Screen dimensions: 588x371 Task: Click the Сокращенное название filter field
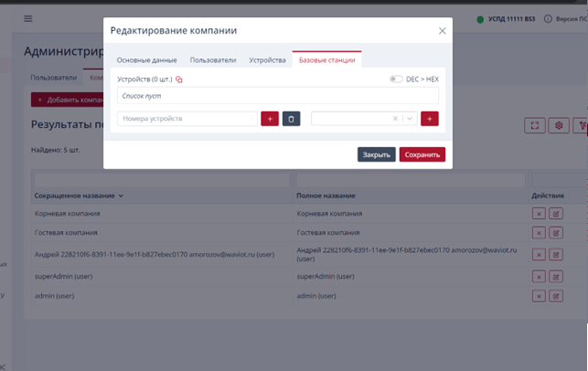pyautogui.click(x=162, y=180)
